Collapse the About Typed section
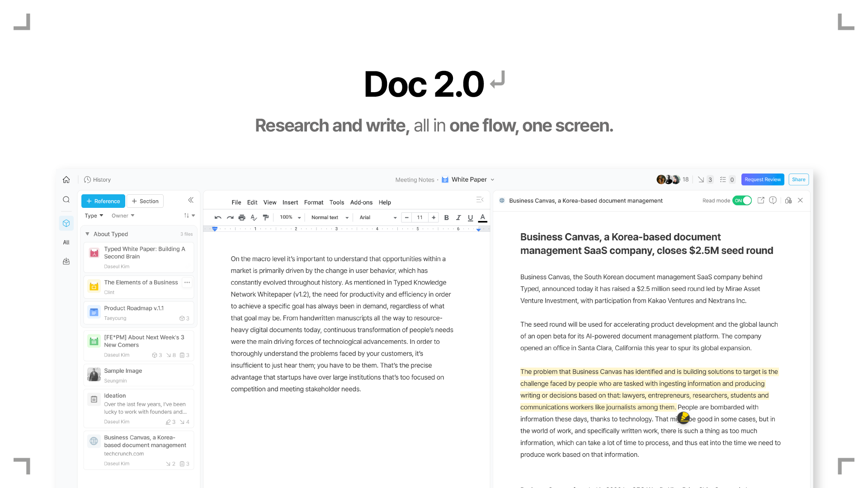Screen dimensions: 868x488 [x=87, y=234]
